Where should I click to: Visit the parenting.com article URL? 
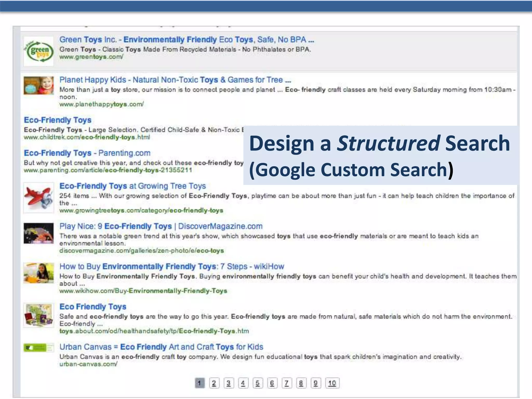coord(108,170)
